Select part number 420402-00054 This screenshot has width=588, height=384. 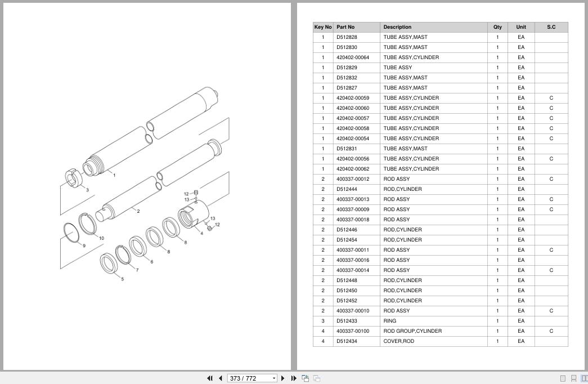(x=352, y=139)
